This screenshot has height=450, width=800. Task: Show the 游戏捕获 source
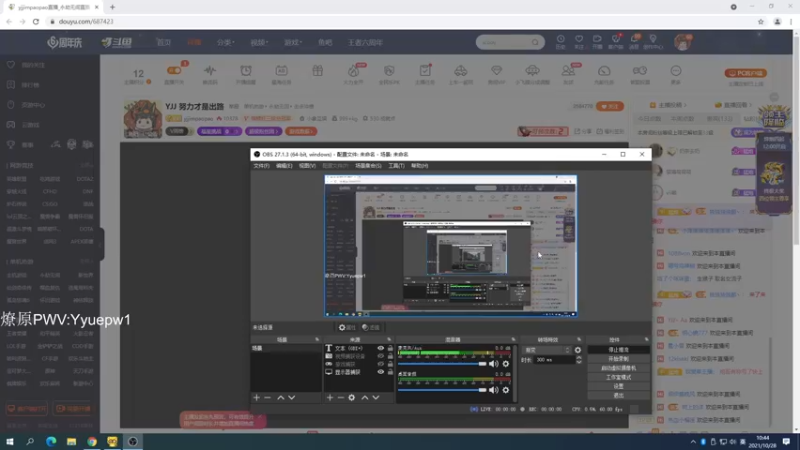tap(381, 364)
